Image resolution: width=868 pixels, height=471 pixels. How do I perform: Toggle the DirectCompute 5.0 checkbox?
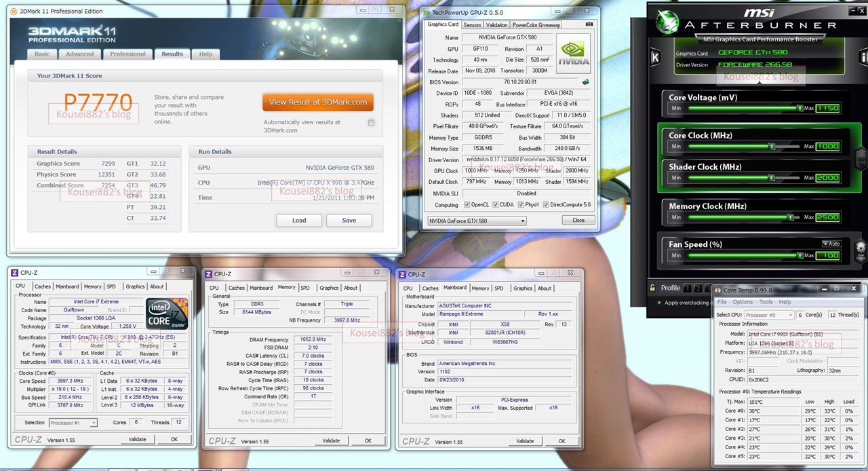[546, 204]
